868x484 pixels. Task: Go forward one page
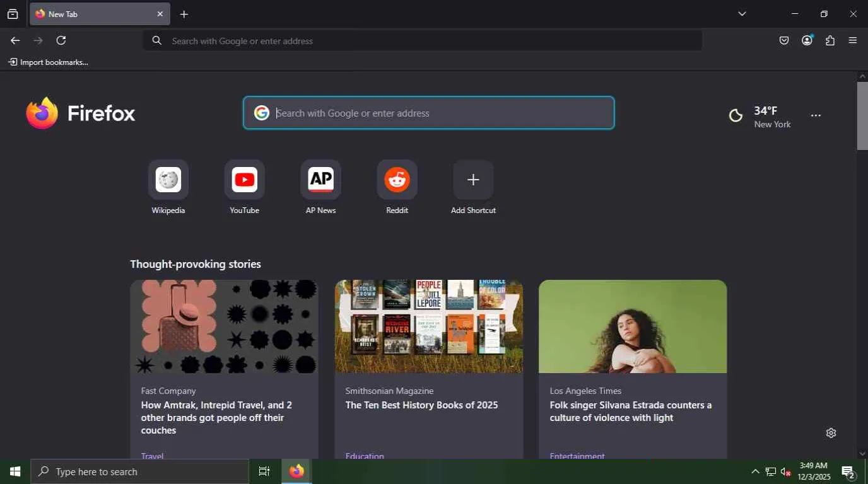coord(38,40)
